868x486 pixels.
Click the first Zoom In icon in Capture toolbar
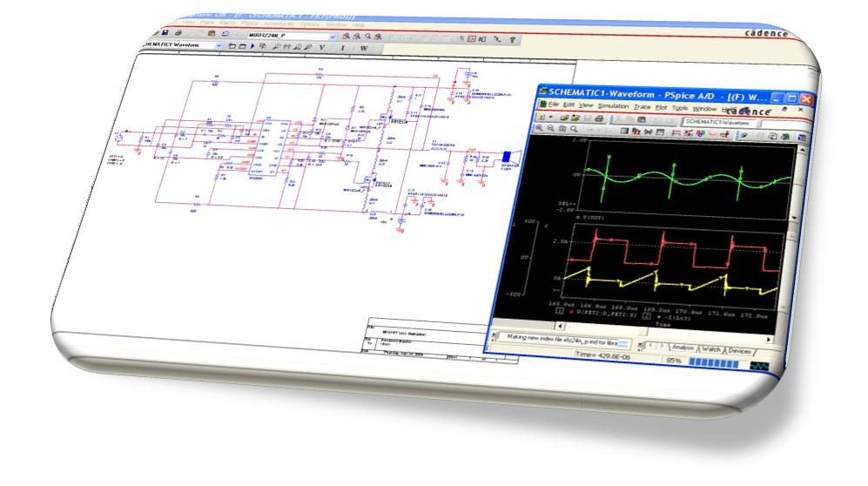coord(346,37)
